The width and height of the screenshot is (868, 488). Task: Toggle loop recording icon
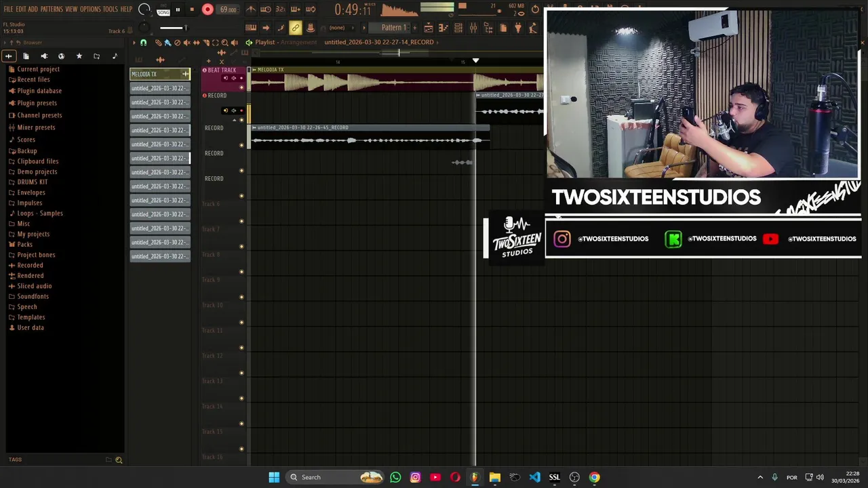(311, 9)
